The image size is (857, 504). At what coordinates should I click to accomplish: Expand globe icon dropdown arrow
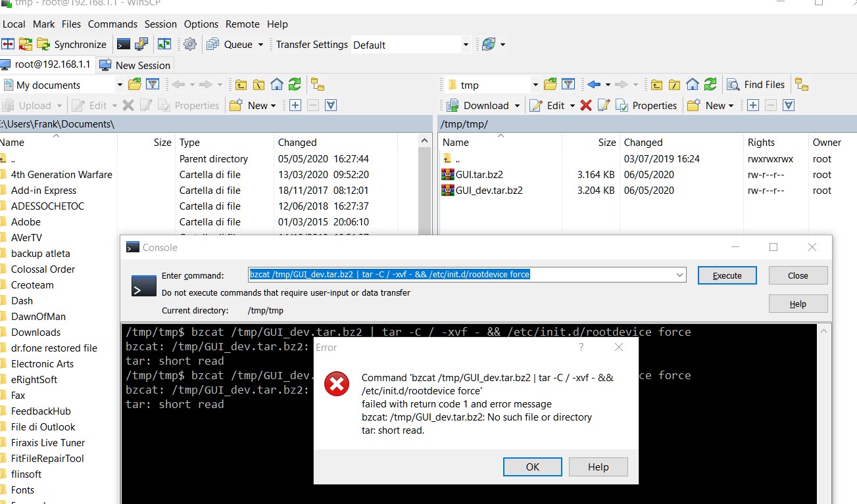pyautogui.click(x=503, y=45)
